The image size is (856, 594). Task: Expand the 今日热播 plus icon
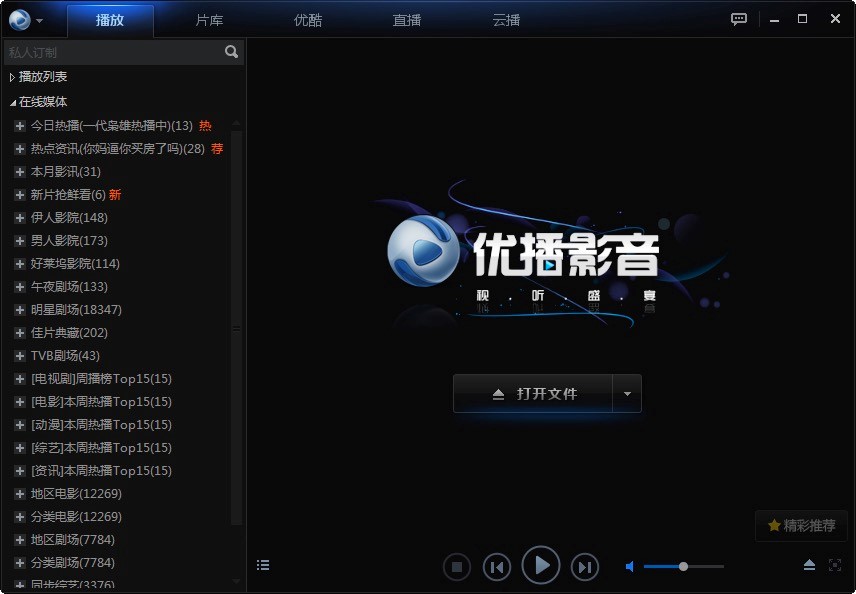(20, 126)
